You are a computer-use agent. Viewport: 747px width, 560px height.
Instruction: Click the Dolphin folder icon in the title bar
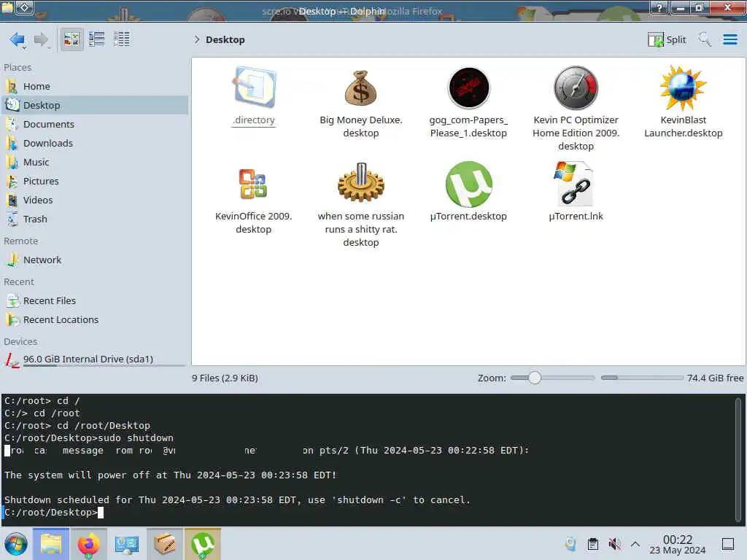[x=7, y=7]
